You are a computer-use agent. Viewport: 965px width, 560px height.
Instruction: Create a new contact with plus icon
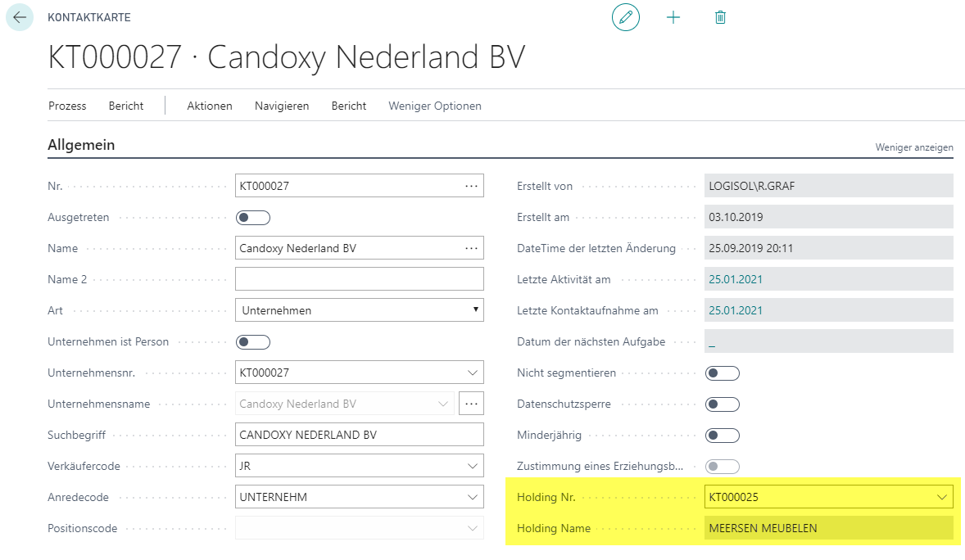673,17
